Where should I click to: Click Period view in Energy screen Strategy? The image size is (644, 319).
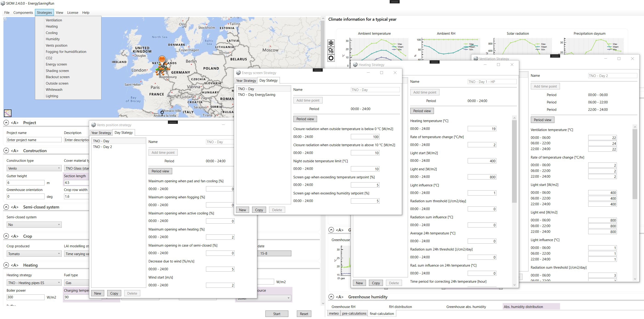pos(305,119)
